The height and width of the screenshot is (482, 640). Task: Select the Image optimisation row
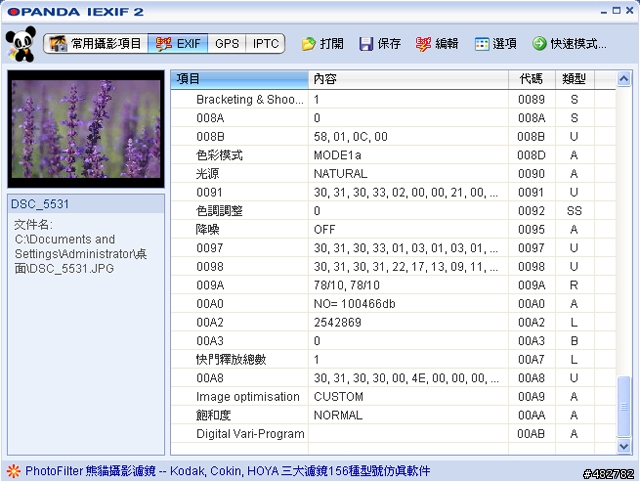pyautogui.click(x=393, y=397)
